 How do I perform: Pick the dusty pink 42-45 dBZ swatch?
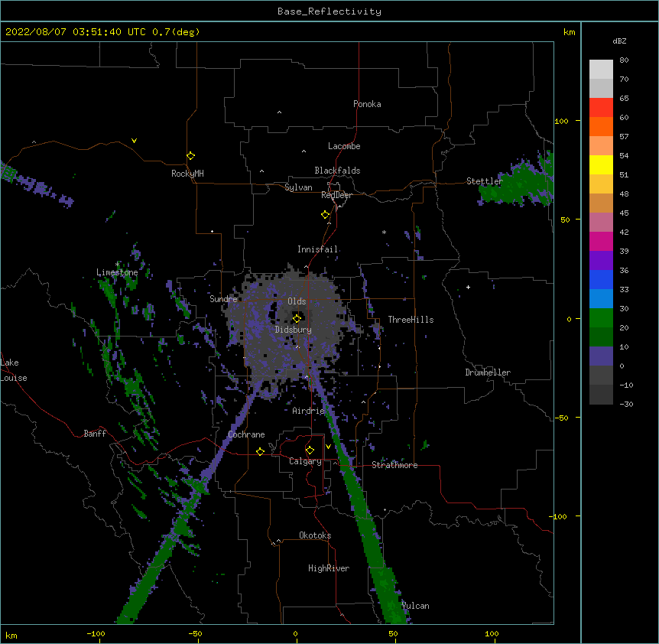click(601, 223)
